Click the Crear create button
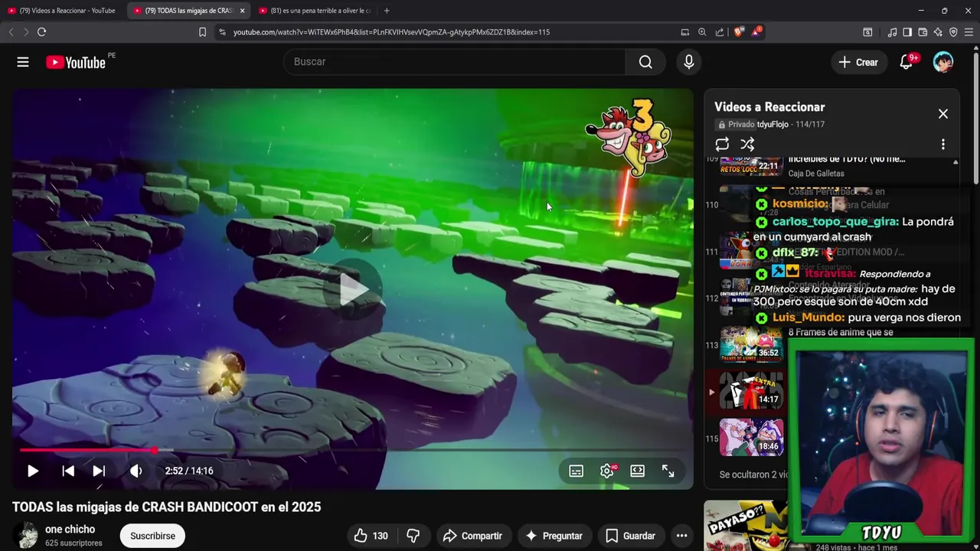Viewport: 980px width, 551px height. pyautogui.click(x=859, y=62)
